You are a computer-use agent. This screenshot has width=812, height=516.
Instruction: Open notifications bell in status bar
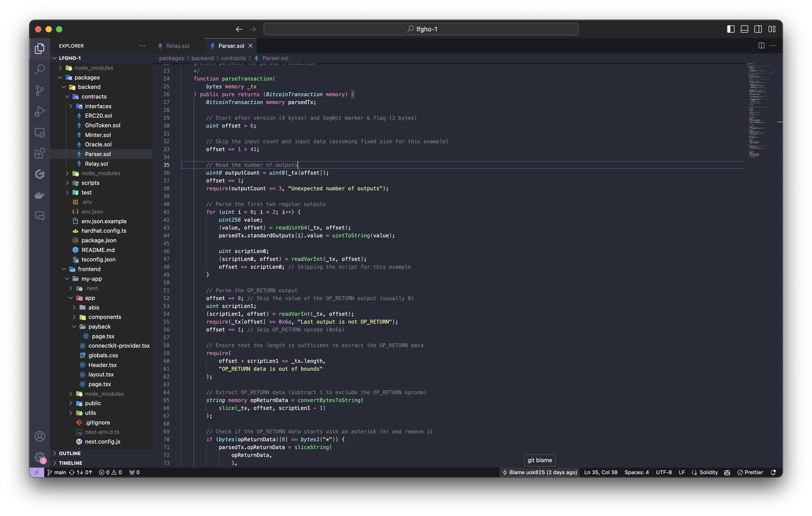[773, 472]
